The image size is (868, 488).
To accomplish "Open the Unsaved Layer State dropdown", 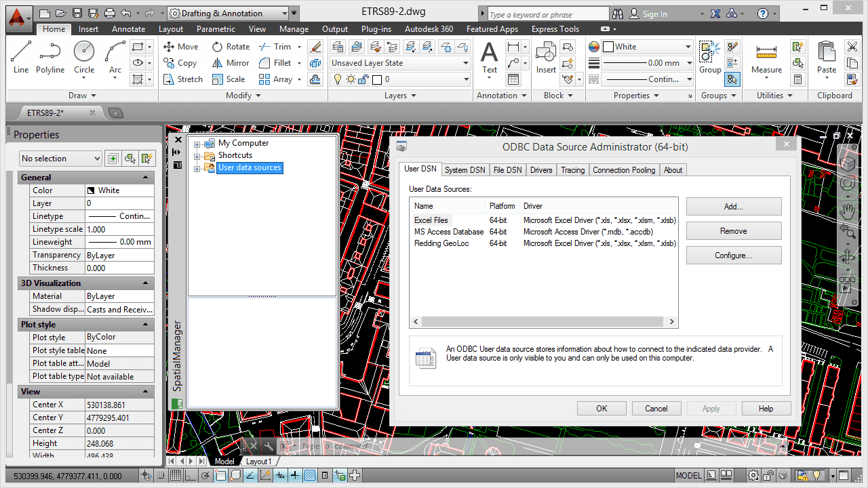I will tap(400, 63).
